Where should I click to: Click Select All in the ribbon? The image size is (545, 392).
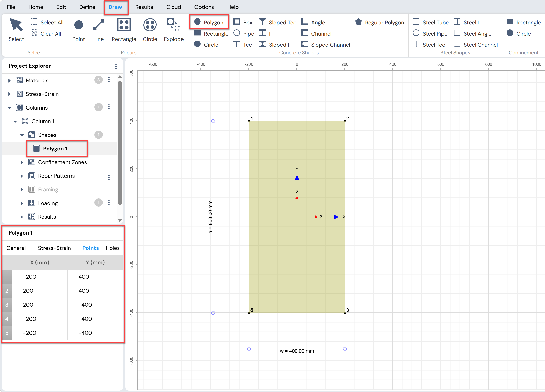(47, 22)
